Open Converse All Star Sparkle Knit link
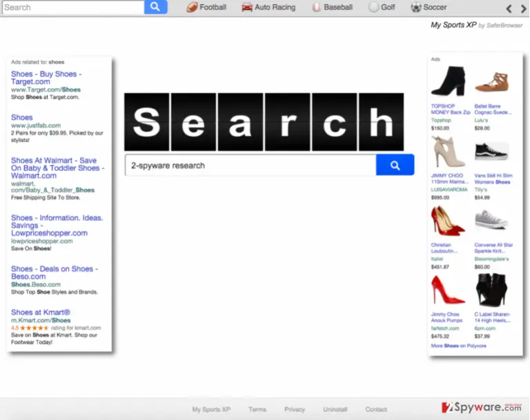Screen dimensions: 530x420 coord(493,248)
